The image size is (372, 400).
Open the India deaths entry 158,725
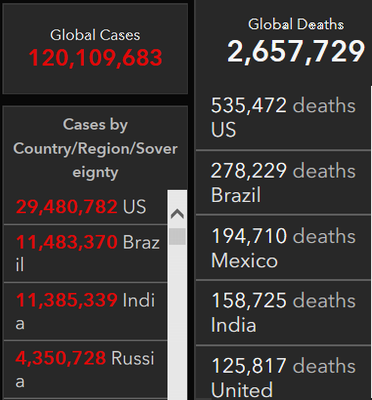283,312
